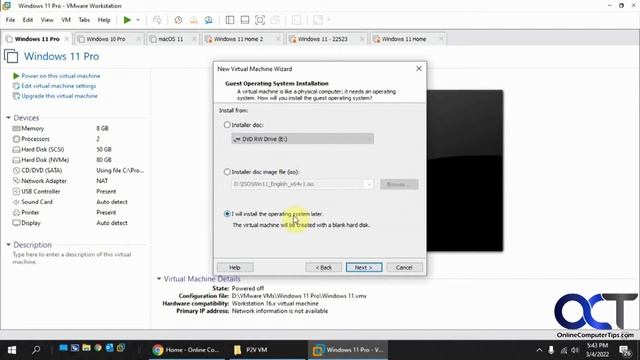Click the Back button in wizard

323,268
